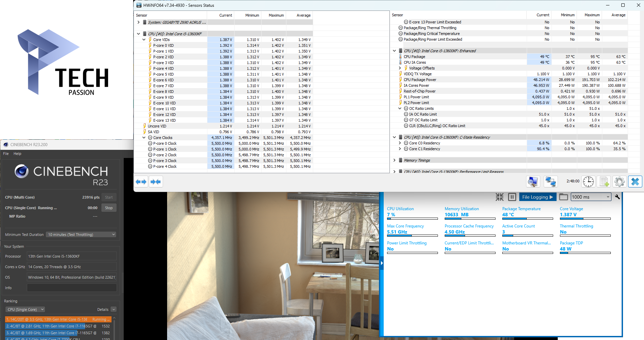Screen dimensions: 644x340
Task: Click the remote network computers icon
Action: (550, 182)
